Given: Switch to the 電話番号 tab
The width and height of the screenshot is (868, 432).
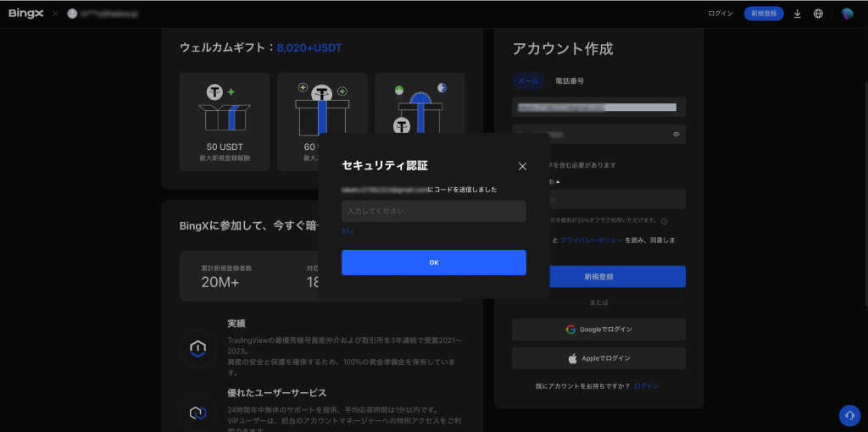Looking at the screenshot, I should point(569,81).
